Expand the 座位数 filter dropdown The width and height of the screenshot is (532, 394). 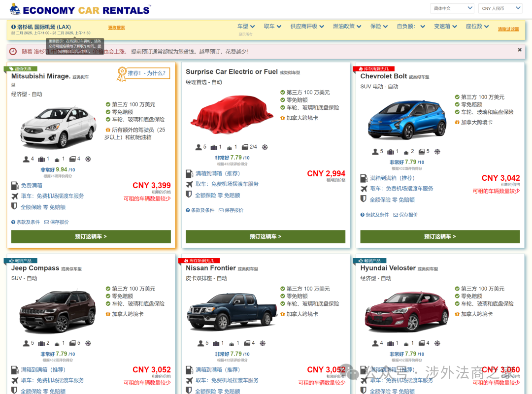tap(477, 26)
